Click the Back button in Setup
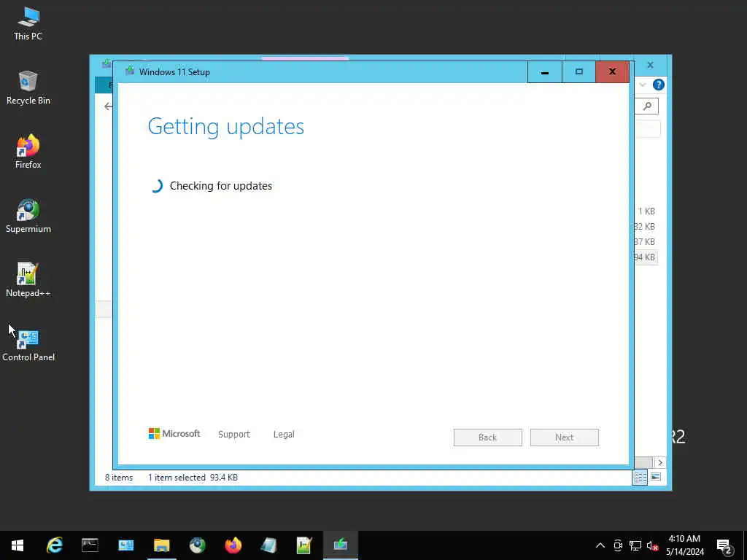 coord(488,437)
